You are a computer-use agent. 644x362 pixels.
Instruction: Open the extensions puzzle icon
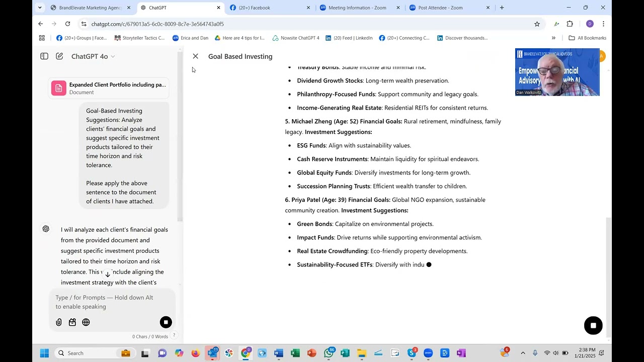pos(570,24)
